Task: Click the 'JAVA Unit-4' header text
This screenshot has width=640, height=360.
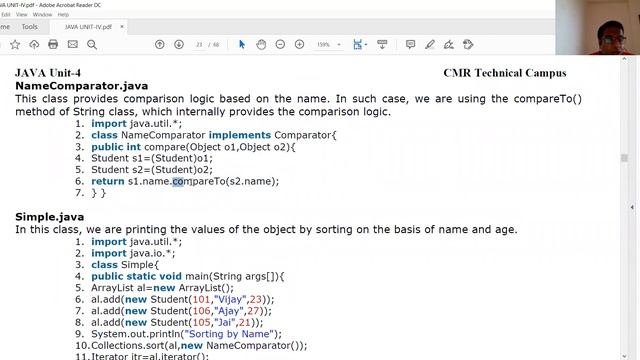Action: (x=48, y=73)
